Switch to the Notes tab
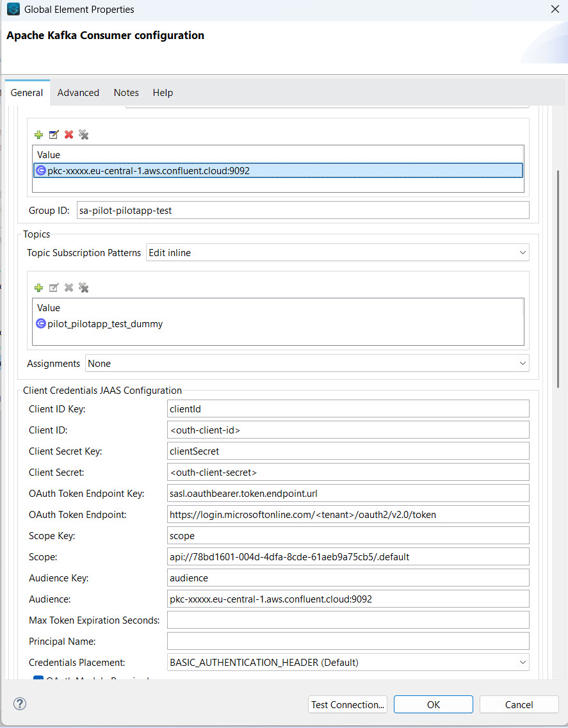568x728 pixels. click(x=126, y=93)
